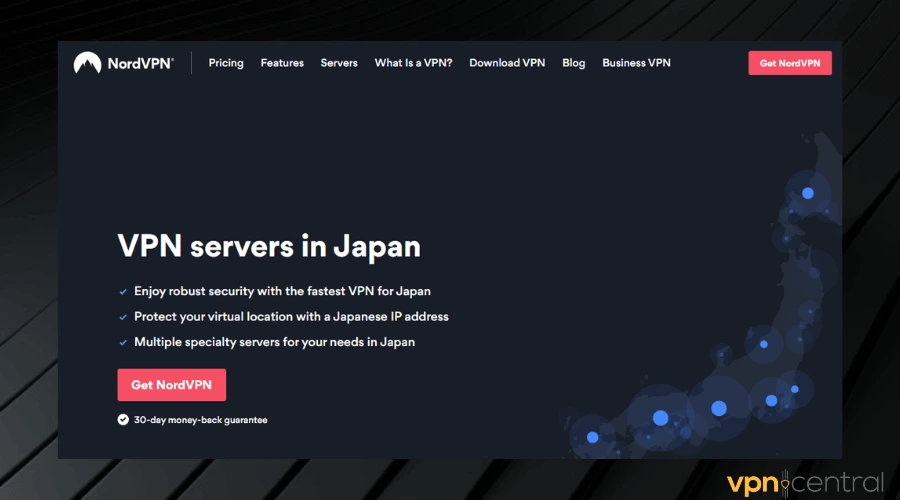
Task: Click the VPN servers in Japan heading
Action: click(x=269, y=246)
